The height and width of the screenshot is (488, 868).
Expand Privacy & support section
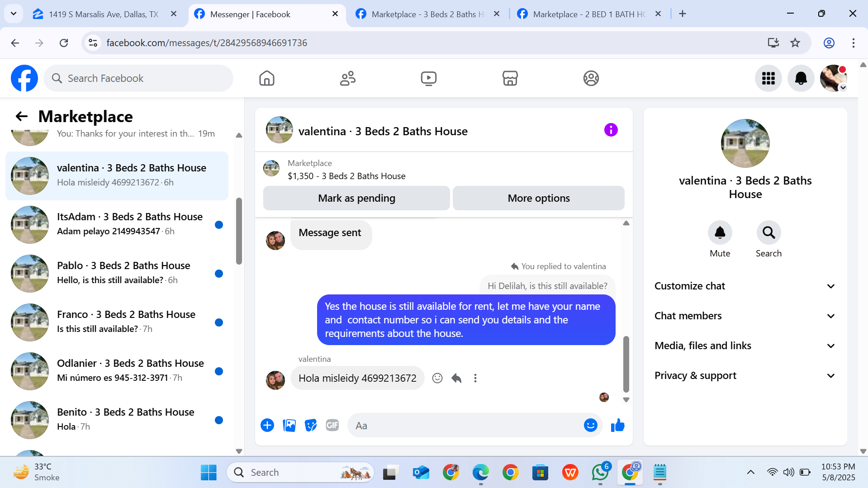click(745, 375)
